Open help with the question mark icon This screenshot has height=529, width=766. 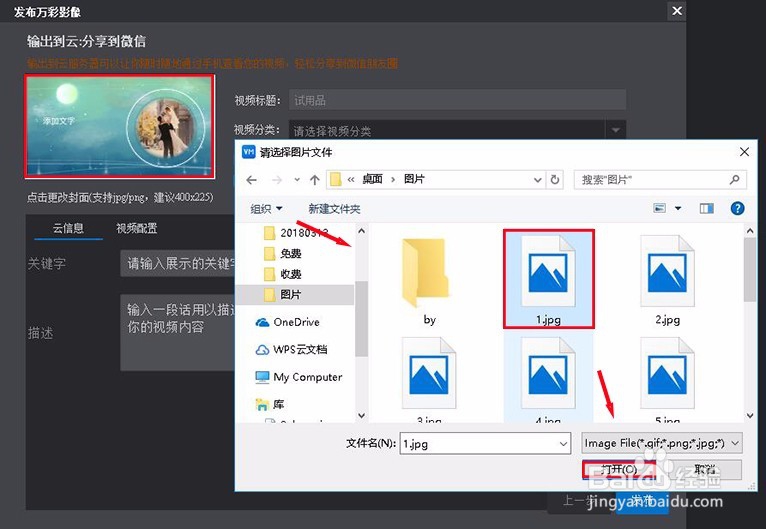point(737,209)
